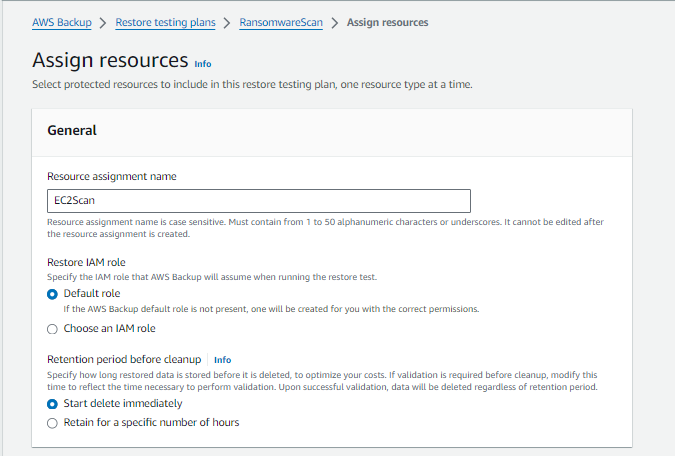Click the current Assign resources breadcrumb item
The width and height of the screenshot is (675, 456).
point(387,22)
